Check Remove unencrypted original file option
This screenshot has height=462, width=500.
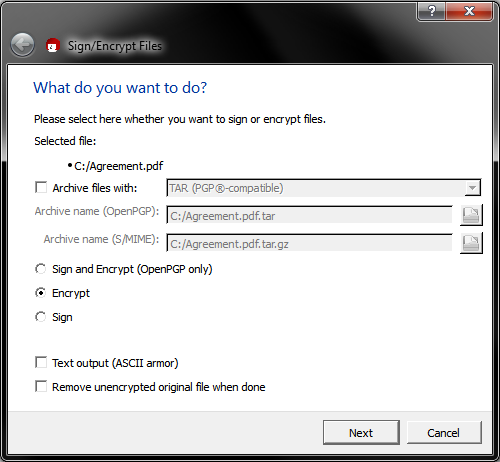click(41, 386)
